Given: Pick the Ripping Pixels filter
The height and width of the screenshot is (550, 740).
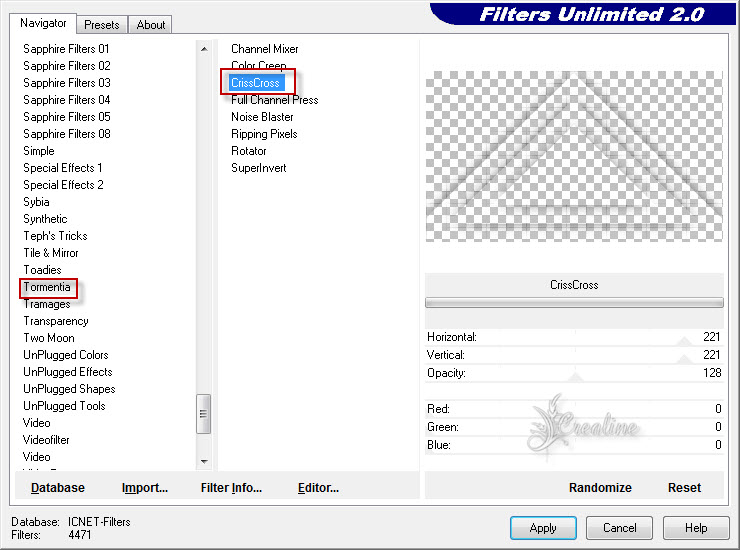Looking at the screenshot, I should coord(264,134).
